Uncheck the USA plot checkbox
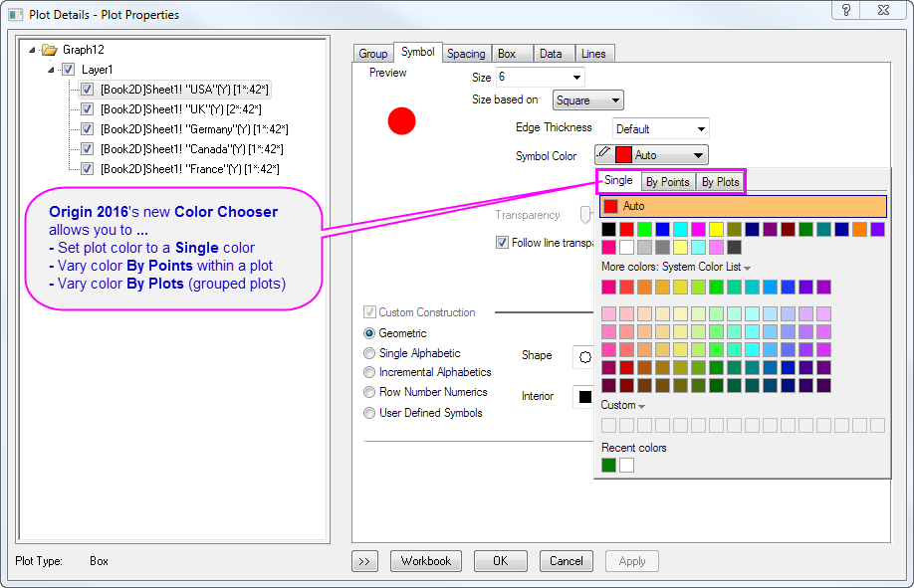The height and width of the screenshot is (588, 914). coord(87,90)
